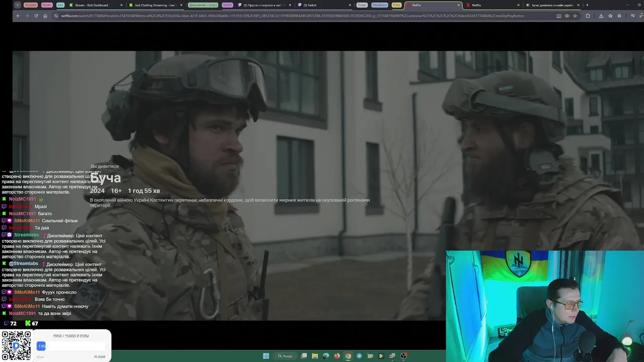Expand the Dota2 tab group

tap(362, 5)
